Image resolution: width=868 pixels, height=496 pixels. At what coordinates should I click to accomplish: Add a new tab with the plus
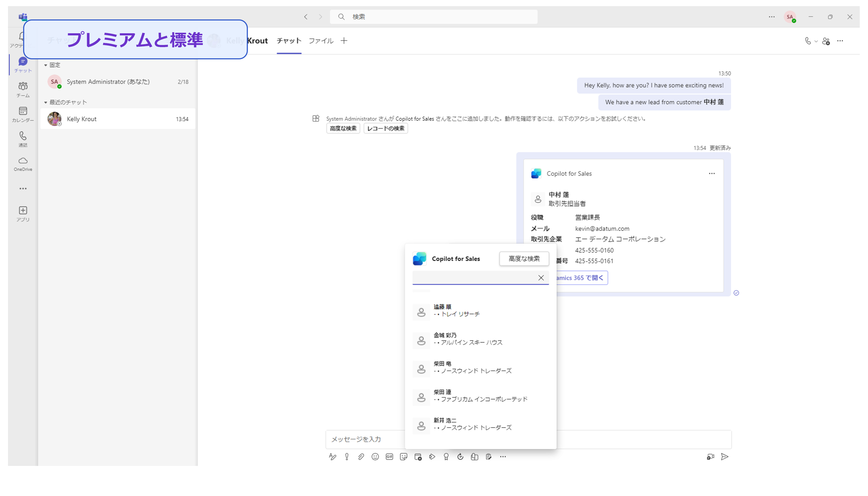pyautogui.click(x=344, y=41)
